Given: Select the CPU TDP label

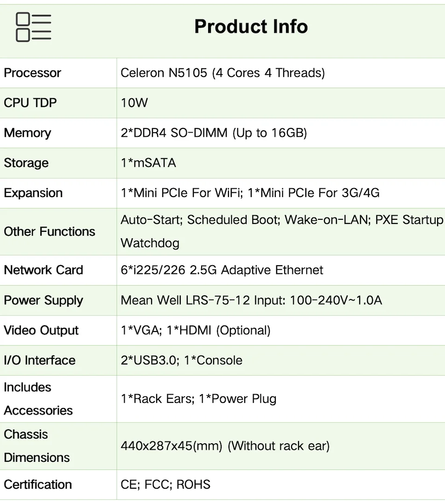Looking at the screenshot, I should pos(30,102).
